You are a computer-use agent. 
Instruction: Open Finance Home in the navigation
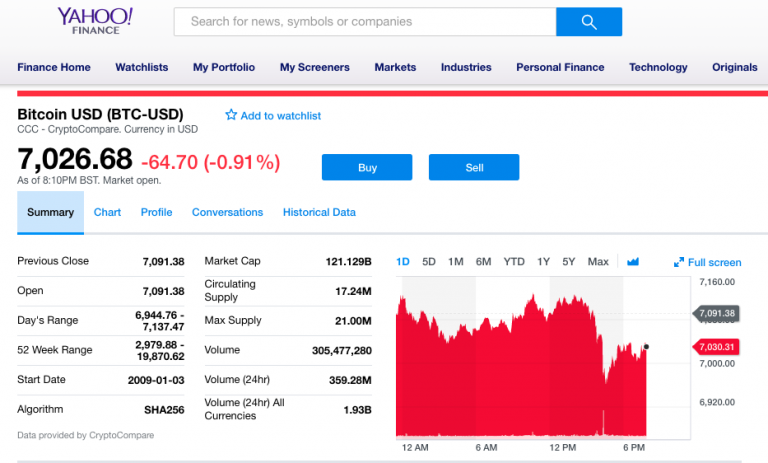(54, 67)
